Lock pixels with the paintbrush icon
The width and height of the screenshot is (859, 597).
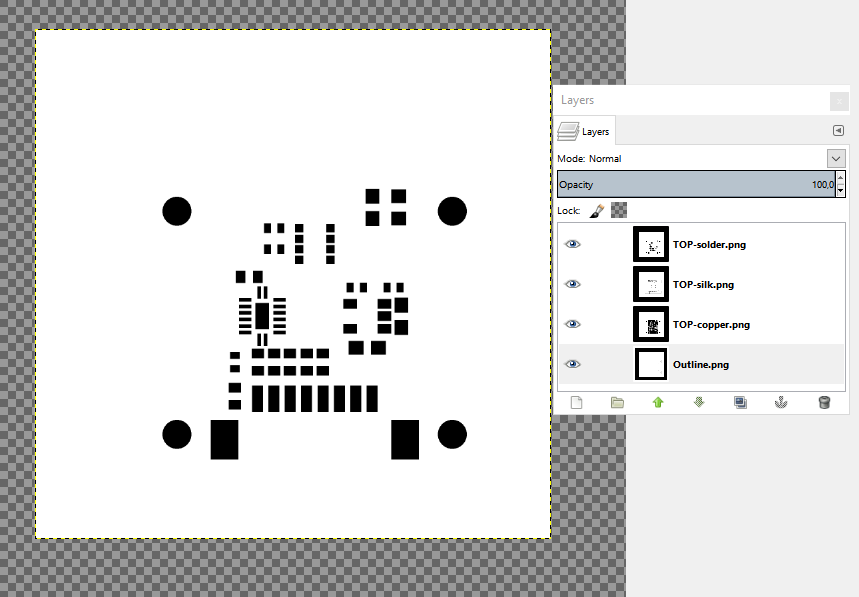[x=597, y=210]
